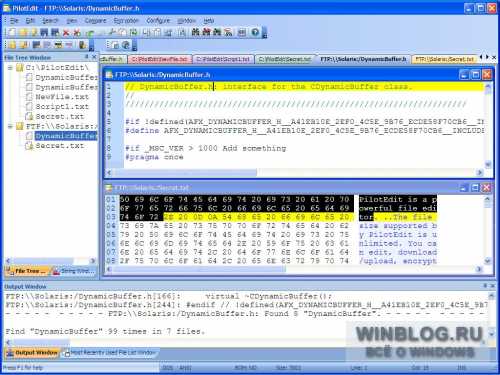
Task: Click the scissors Cut toolbar icon
Action: coord(112,32)
